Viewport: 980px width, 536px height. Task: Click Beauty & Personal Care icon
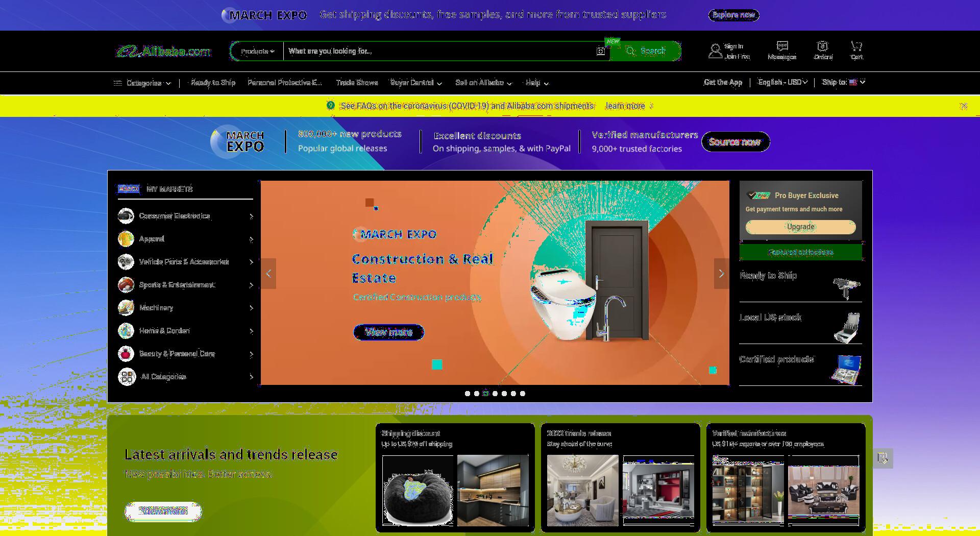[126, 354]
